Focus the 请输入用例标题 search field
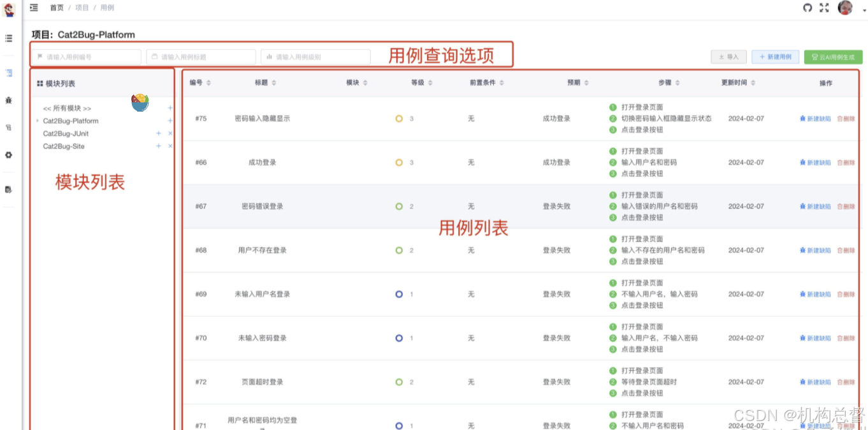The image size is (868, 430). pos(201,57)
